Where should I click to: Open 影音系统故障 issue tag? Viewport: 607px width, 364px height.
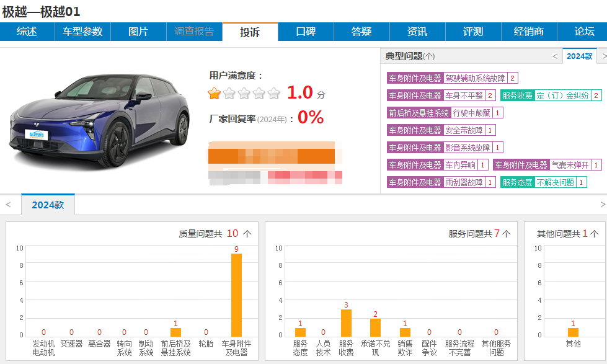[467, 148]
